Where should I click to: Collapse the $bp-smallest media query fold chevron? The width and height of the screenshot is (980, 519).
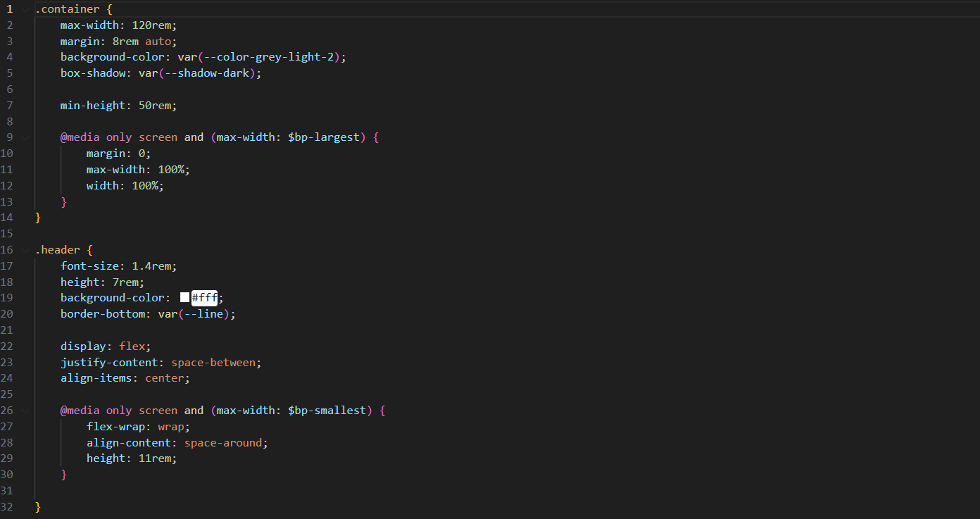[x=26, y=410]
